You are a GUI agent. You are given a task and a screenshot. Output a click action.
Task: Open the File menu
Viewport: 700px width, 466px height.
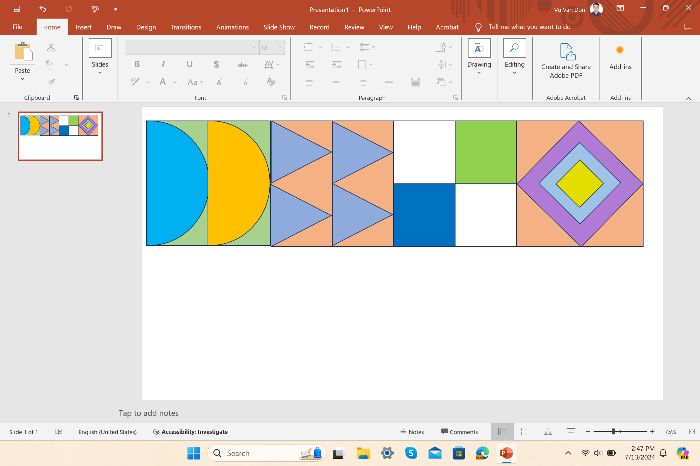tap(17, 27)
